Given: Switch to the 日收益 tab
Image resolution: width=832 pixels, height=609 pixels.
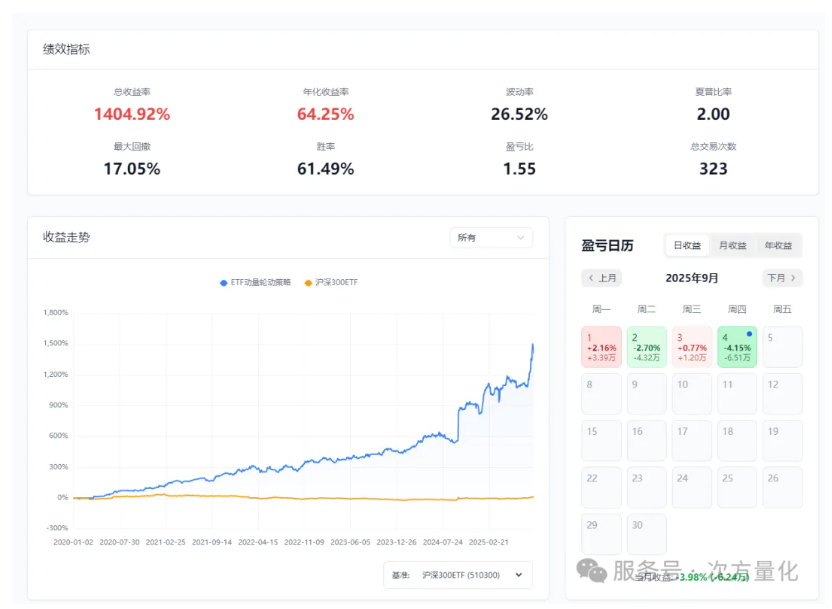Looking at the screenshot, I should click(687, 245).
